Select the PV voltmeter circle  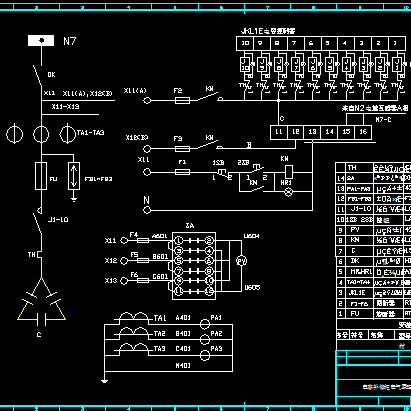click(241, 260)
